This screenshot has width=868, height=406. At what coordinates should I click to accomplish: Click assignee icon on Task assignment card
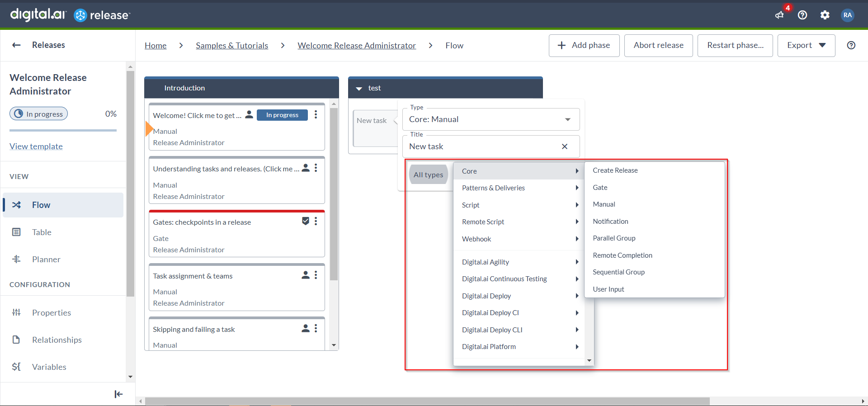pos(306,275)
